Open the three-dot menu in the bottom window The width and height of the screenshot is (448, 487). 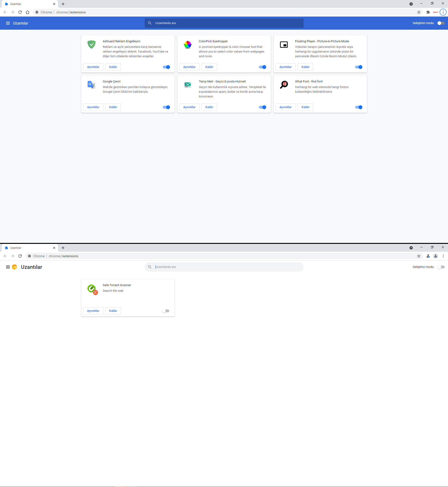pos(443,256)
